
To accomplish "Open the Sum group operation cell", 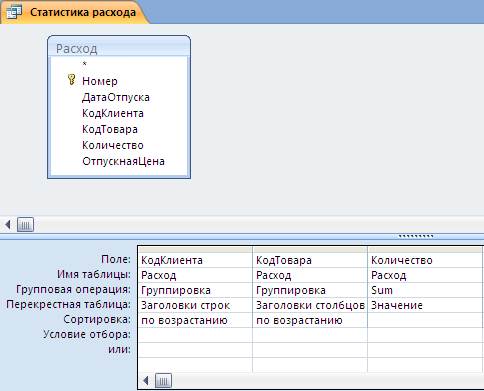I will click(x=425, y=290).
